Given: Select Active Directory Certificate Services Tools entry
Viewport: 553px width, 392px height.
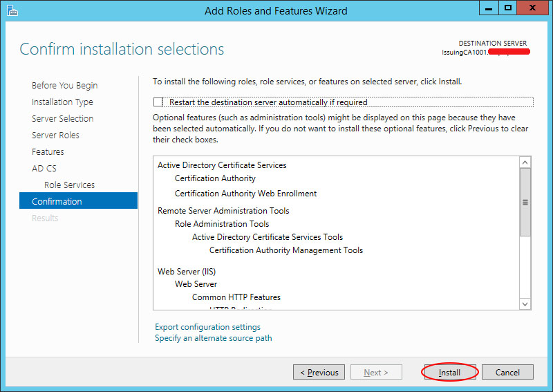Looking at the screenshot, I should [268, 237].
